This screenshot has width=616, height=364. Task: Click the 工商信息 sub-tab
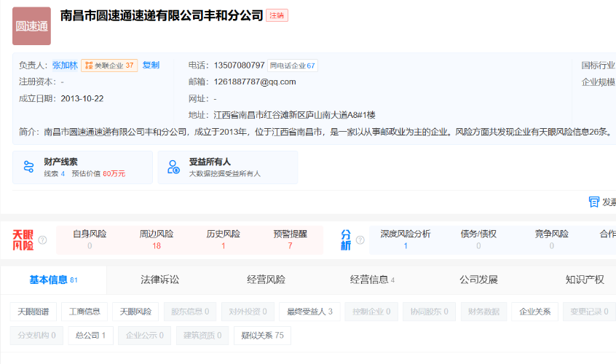pyautogui.click(x=84, y=312)
